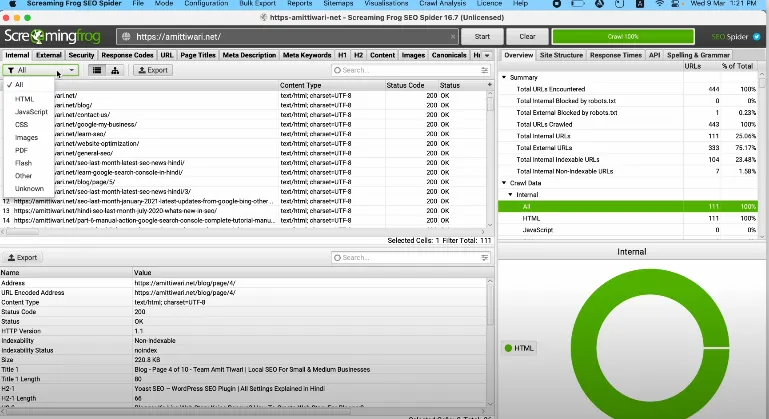Image resolution: width=769 pixels, height=419 pixels.
Task: Switch to tree view icon
Action: click(115, 71)
